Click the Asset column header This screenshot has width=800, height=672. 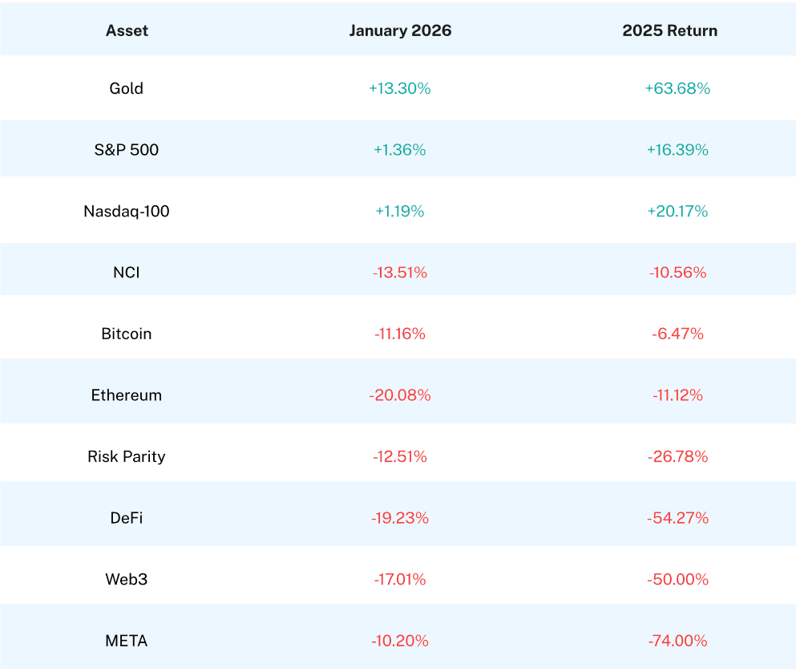[x=127, y=31]
